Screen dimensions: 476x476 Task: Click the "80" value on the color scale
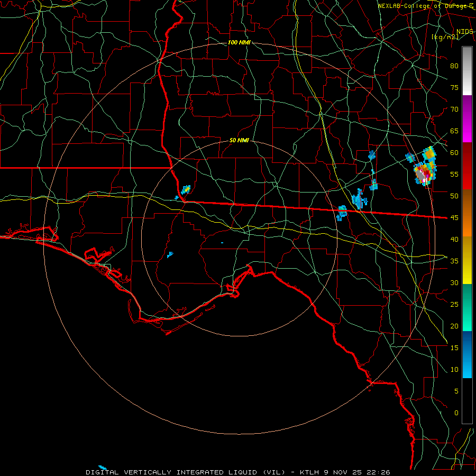(x=454, y=66)
